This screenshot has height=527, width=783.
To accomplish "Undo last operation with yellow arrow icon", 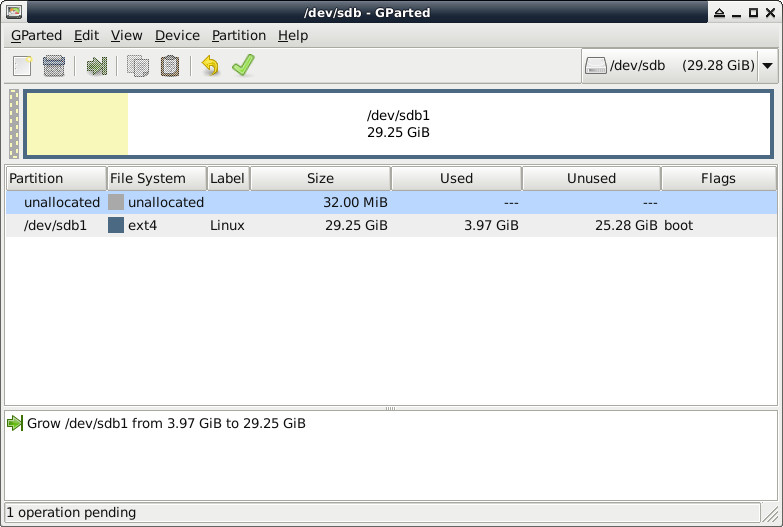I will click(x=211, y=65).
